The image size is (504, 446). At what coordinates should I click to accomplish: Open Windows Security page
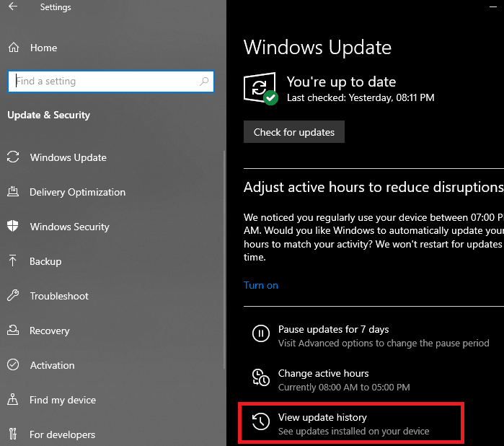click(70, 227)
